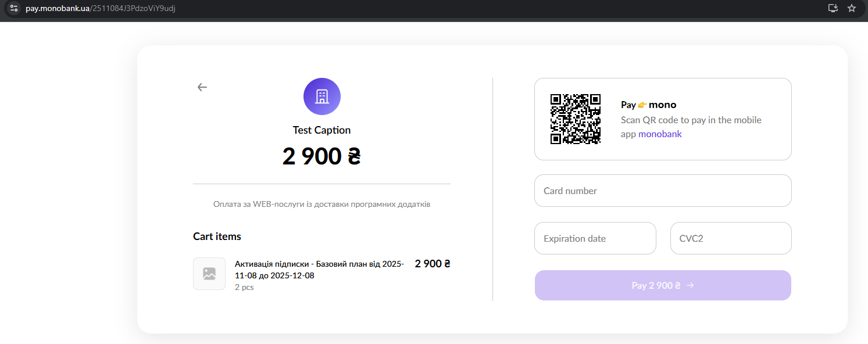Viewport: 868px width, 344px height.
Task: Click the payment description text below the amount
Action: point(322,203)
